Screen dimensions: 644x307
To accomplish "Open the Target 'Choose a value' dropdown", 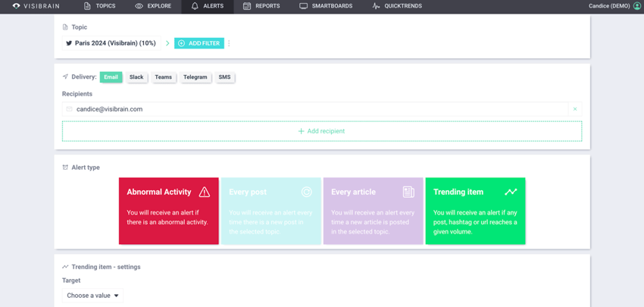I will point(93,296).
